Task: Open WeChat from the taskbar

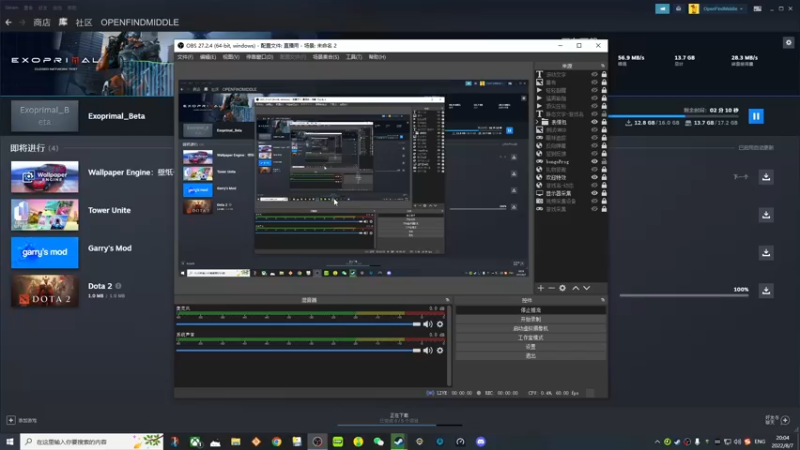Action: (379, 442)
